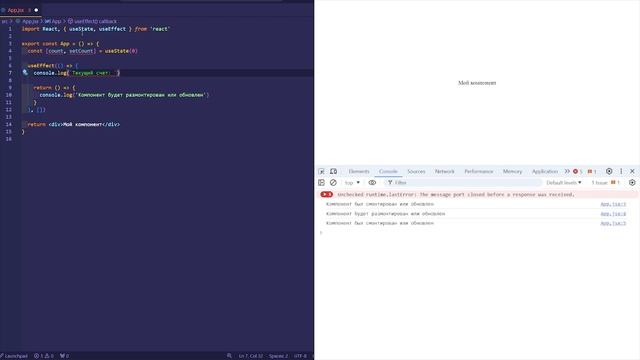Switch to the Elements tab
Viewport: 640px width, 360px height.
pyautogui.click(x=359, y=171)
